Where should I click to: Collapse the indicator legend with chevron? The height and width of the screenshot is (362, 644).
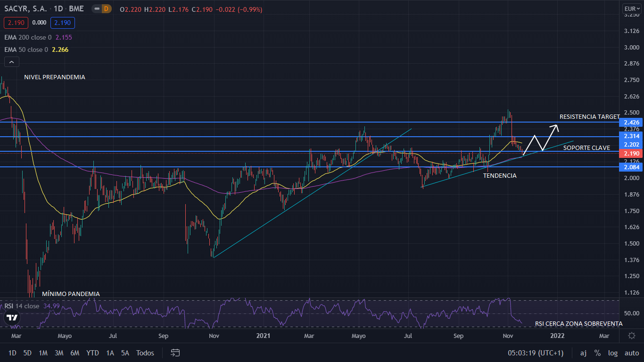(x=11, y=62)
